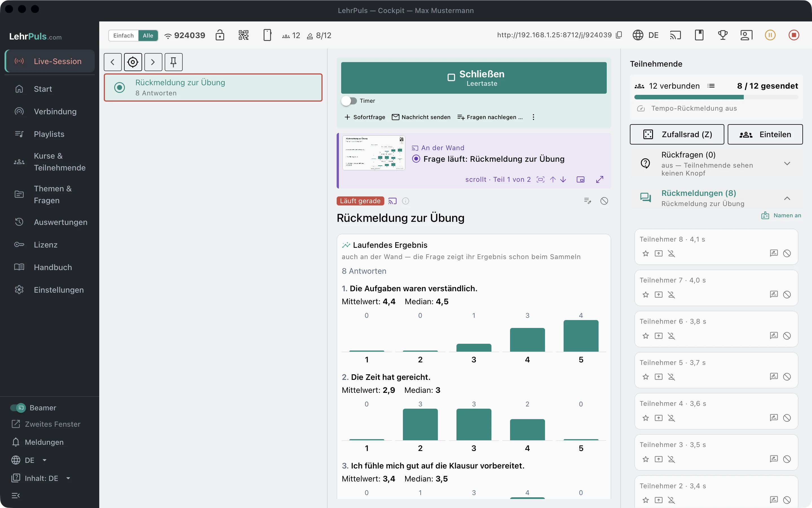The width and height of the screenshot is (812, 508).
Task: Open Zufallsrad (Z) button
Action: tap(677, 134)
